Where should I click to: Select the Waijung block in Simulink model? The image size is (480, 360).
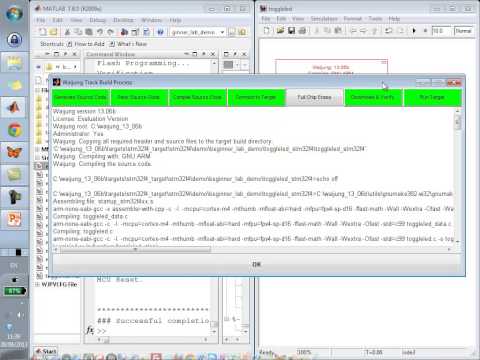point(331,67)
